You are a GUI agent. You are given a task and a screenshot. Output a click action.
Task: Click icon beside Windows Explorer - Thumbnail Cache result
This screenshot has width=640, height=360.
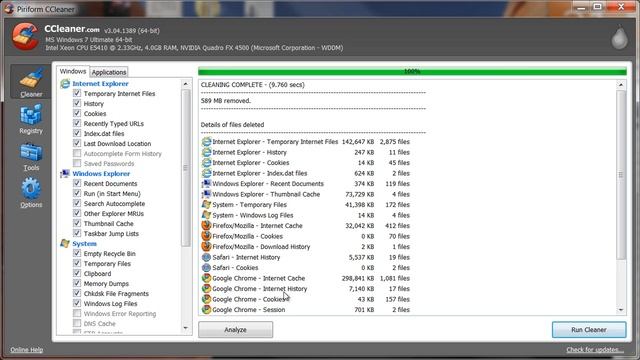pyautogui.click(x=206, y=194)
